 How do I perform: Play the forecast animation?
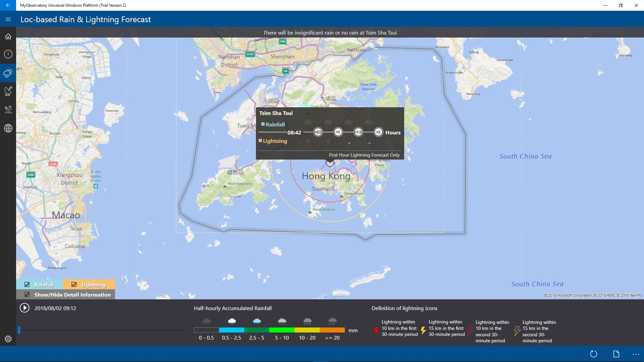coord(24,308)
